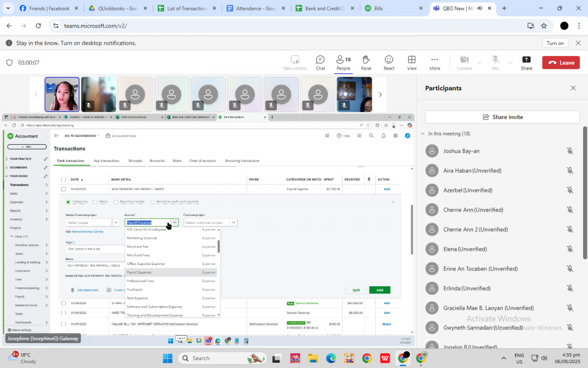Click the Windows taskbar Search box
588x368 pixels.
tap(220, 358)
